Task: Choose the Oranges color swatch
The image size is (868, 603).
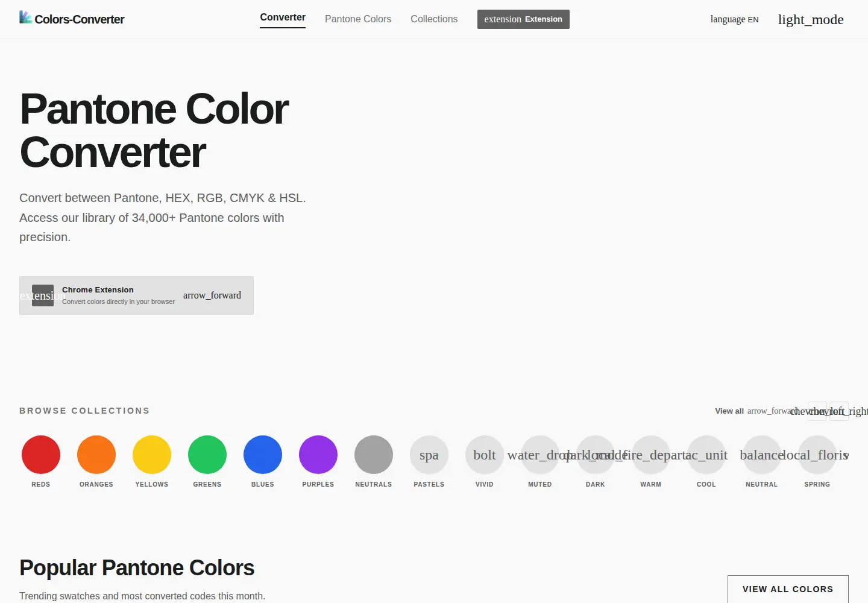Action: (96, 455)
